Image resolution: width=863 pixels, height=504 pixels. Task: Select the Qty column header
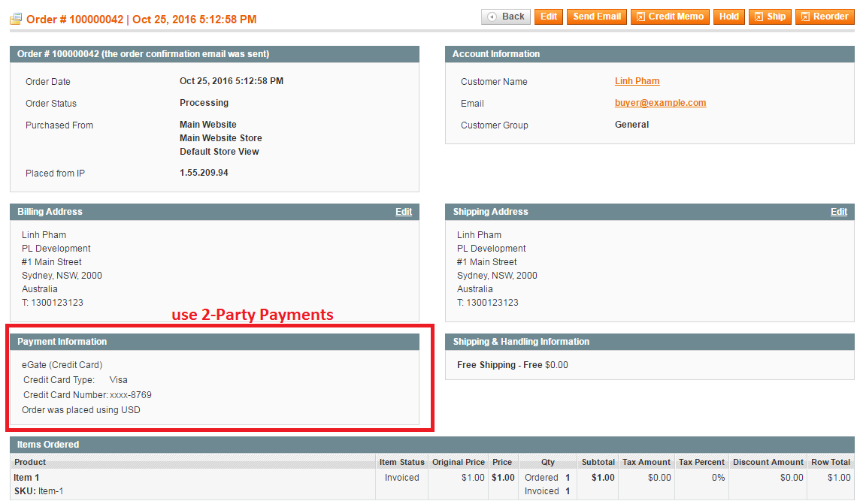click(547, 462)
